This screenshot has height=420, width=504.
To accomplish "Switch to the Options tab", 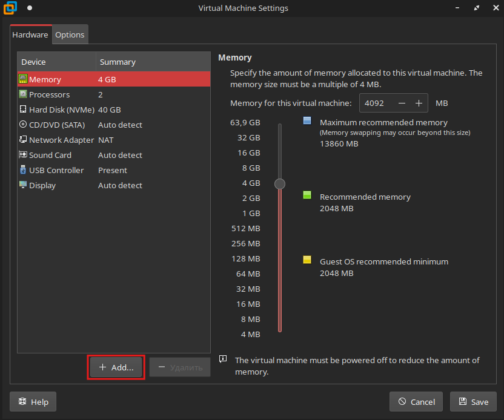I will click(70, 34).
